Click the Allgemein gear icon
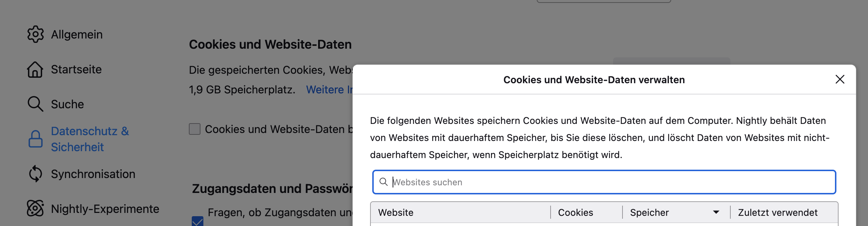Viewport: 868px width, 226px height. (x=35, y=34)
